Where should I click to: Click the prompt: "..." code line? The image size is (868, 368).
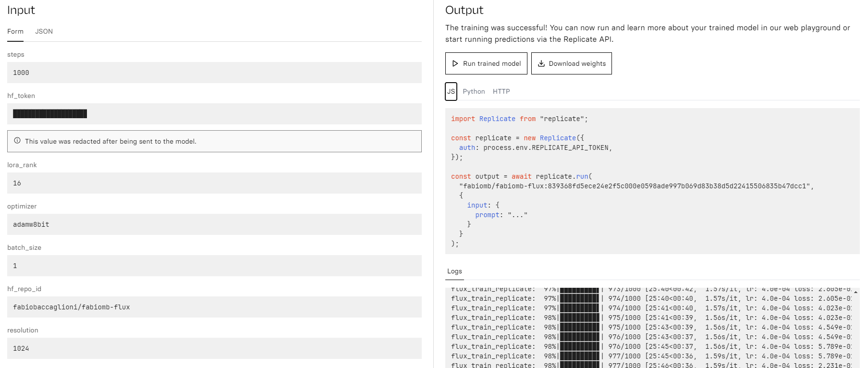[501, 215]
